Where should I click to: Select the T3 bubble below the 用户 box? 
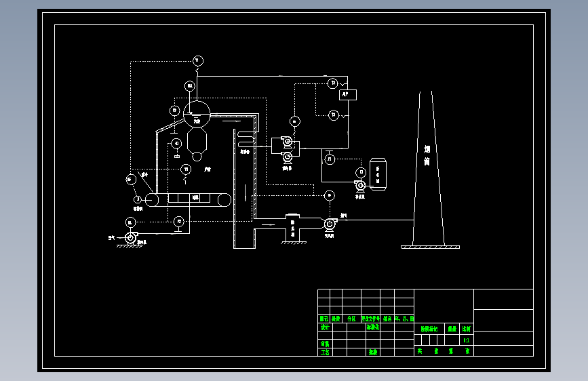point(334,115)
